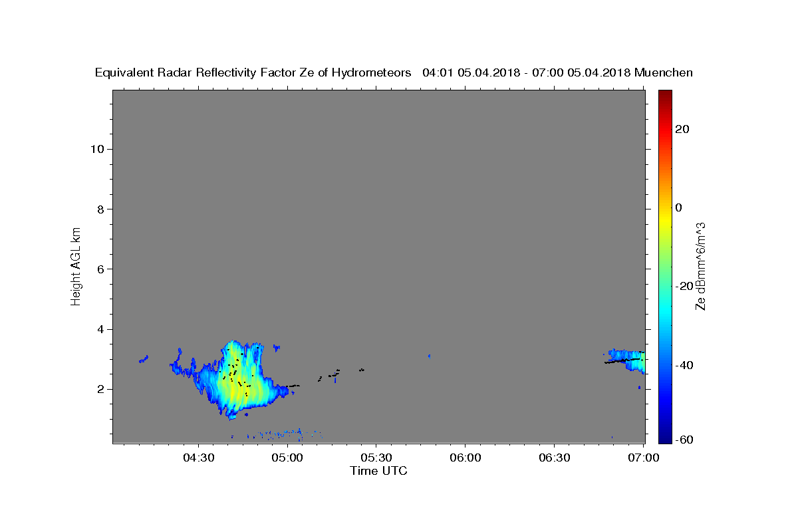This screenshot has height=532, width=798.
Task: Click the colorbar label -60
Action: click(x=685, y=440)
